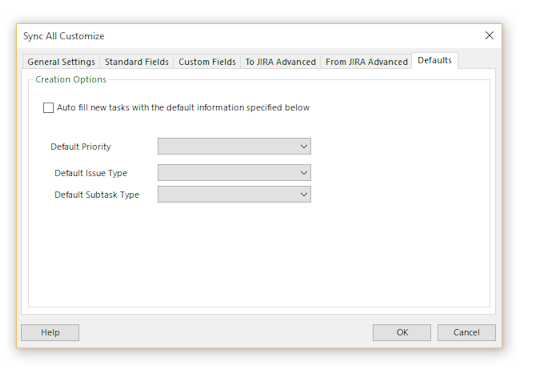The height and width of the screenshot is (378, 536).
Task: Dismiss dialog with Cancel button
Action: 466,333
